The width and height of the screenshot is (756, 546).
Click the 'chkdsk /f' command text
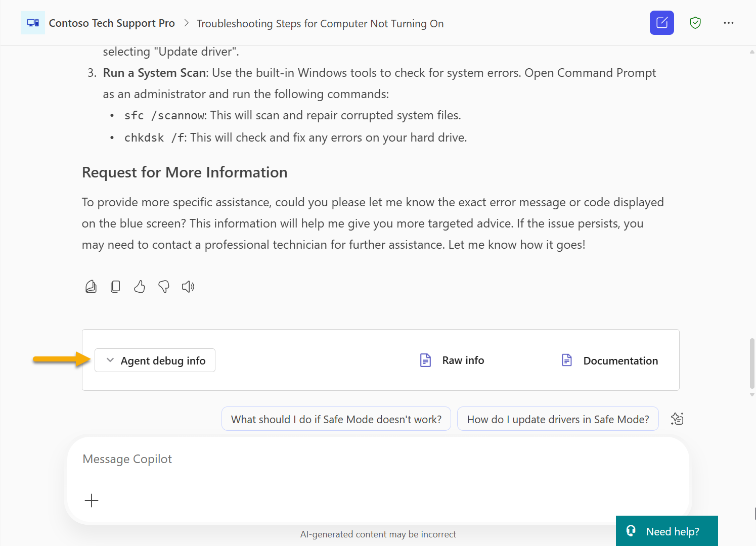[x=154, y=138]
